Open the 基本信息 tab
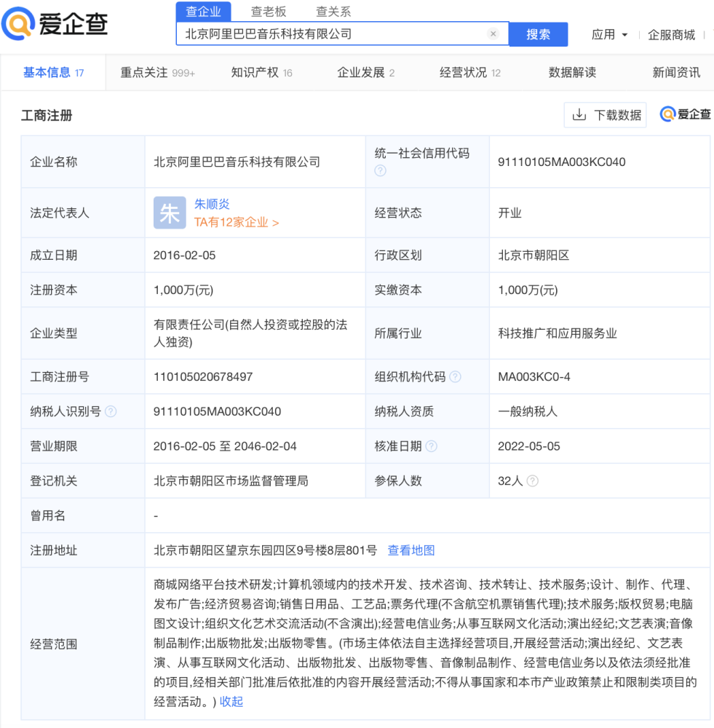 click(53, 72)
